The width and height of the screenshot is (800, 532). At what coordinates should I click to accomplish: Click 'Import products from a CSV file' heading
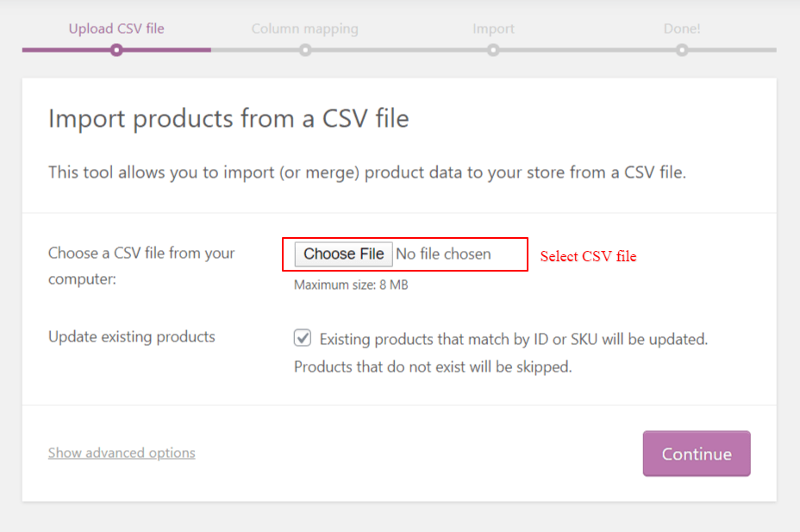228,118
